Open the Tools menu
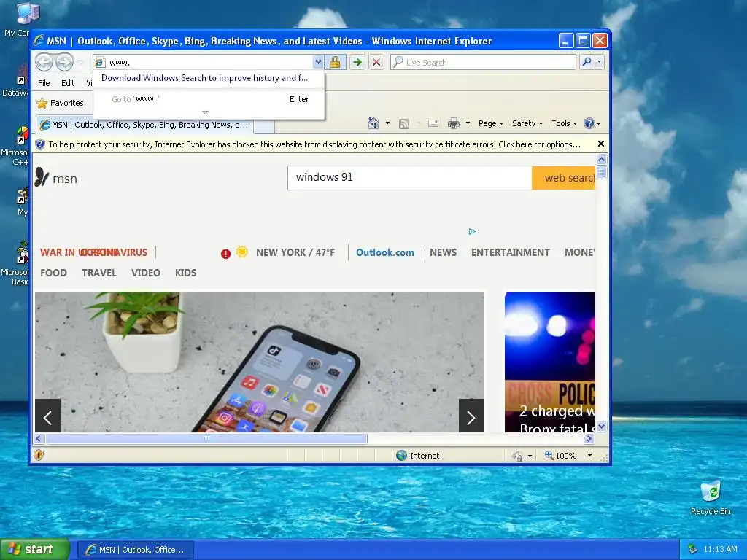The image size is (747, 560). click(564, 123)
